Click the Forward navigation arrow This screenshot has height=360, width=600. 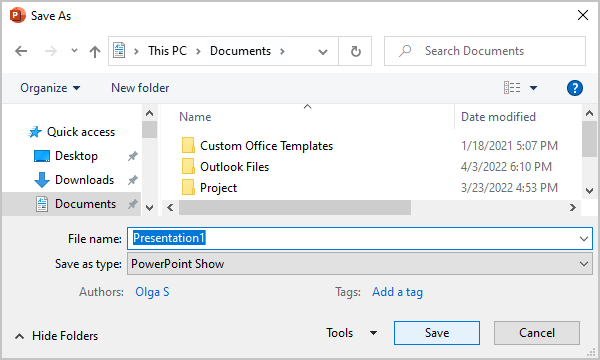pos(51,51)
